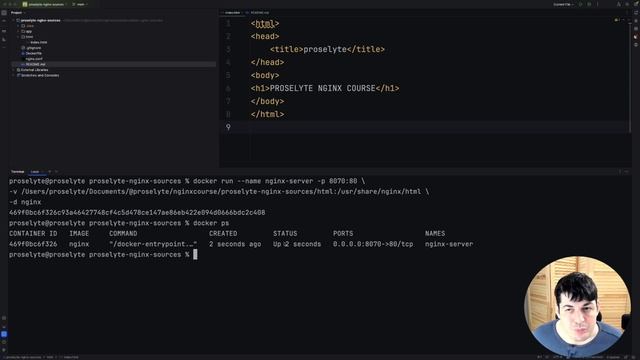The height and width of the screenshot is (360, 640).
Task: Click the '-d nginx' line in the terminal
Action: [25, 202]
